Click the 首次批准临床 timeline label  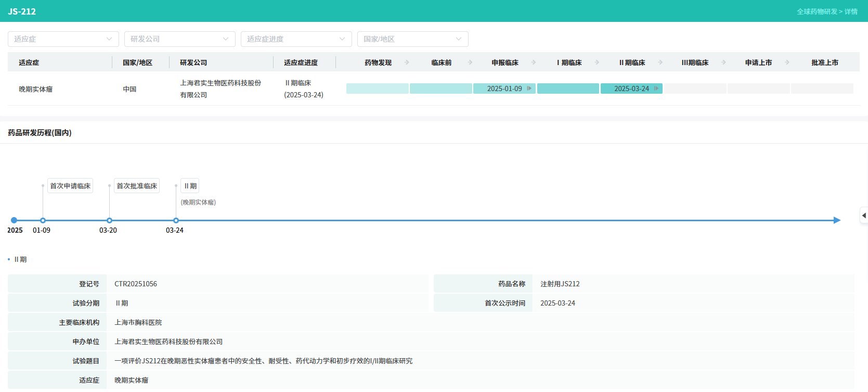pos(137,186)
